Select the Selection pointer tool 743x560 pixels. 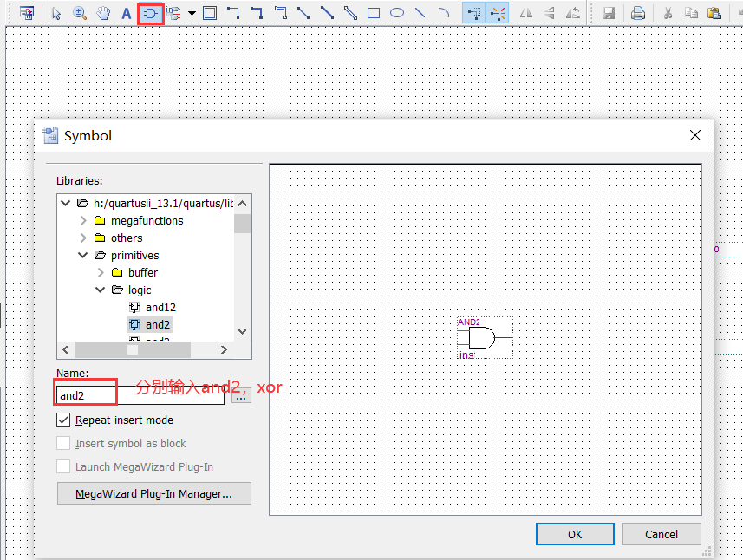click(x=56, y=13)
